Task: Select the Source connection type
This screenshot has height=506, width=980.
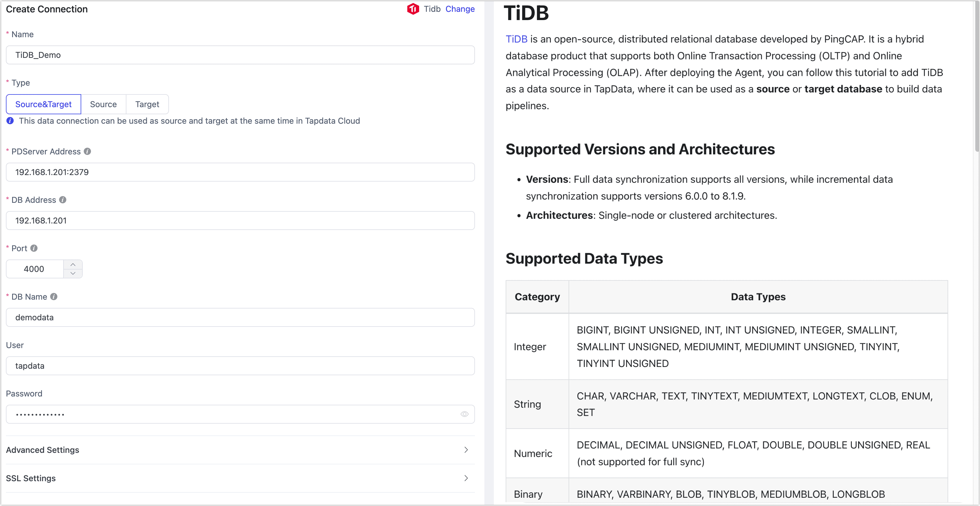Action: [x=103, y=104]
